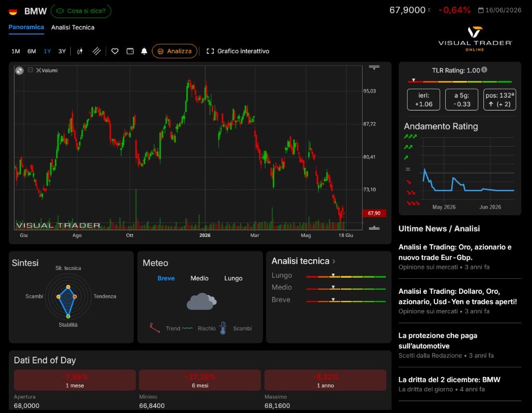Click the 'ieri: +1.06' box
The image size is (532, 413).
pyautogui.click(x=424, y=100)
